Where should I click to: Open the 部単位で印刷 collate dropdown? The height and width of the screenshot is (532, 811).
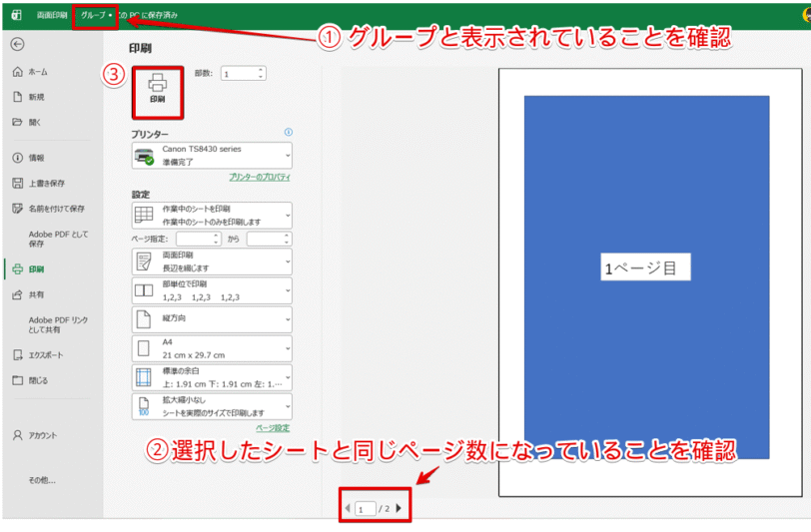(x=212, y=290)
